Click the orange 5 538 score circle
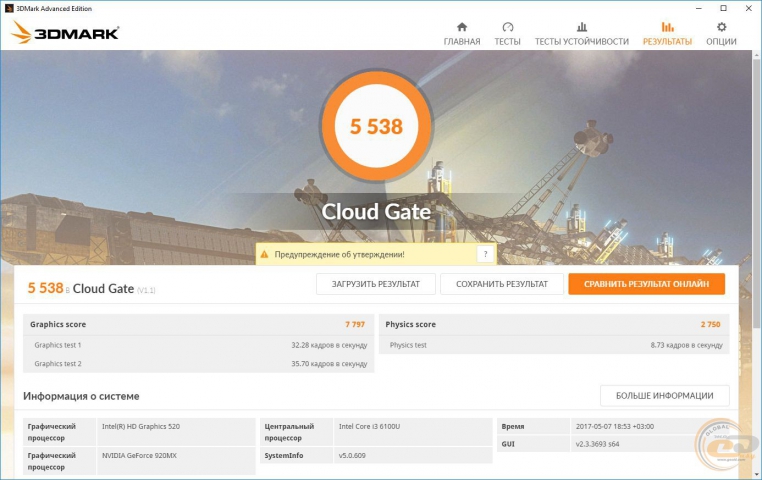 [375, 127]
